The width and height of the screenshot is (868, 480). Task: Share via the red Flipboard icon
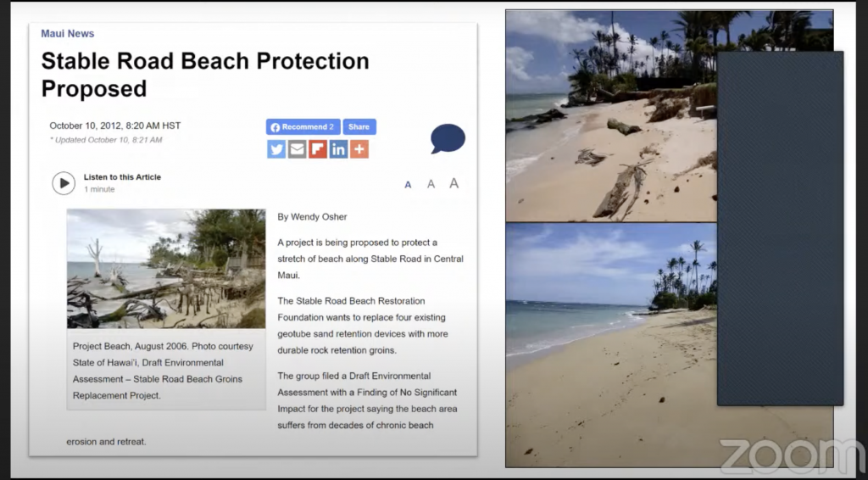pos(318,149)
